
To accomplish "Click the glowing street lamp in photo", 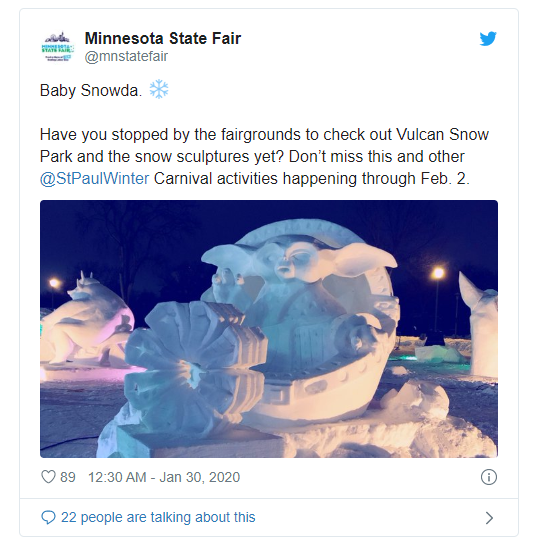I will (x=438, y=272).
